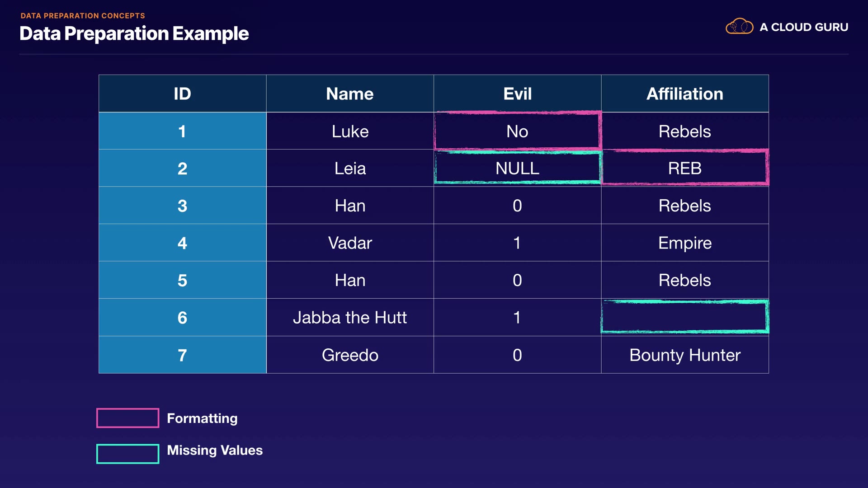Click the ID cell numbered 7
This screenshot has width=868, height=488.
pos(182,355)
